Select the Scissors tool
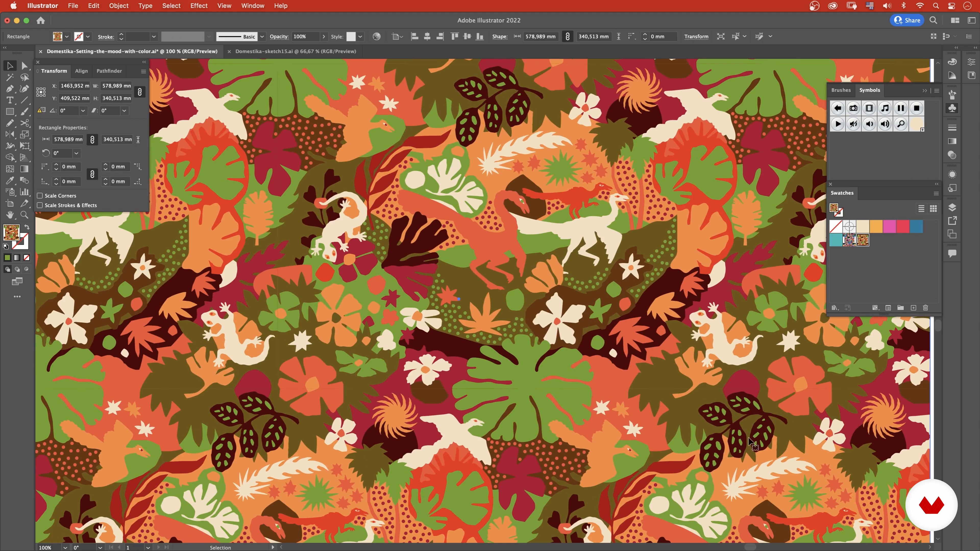Screen dimensions: 980x551 24,123
